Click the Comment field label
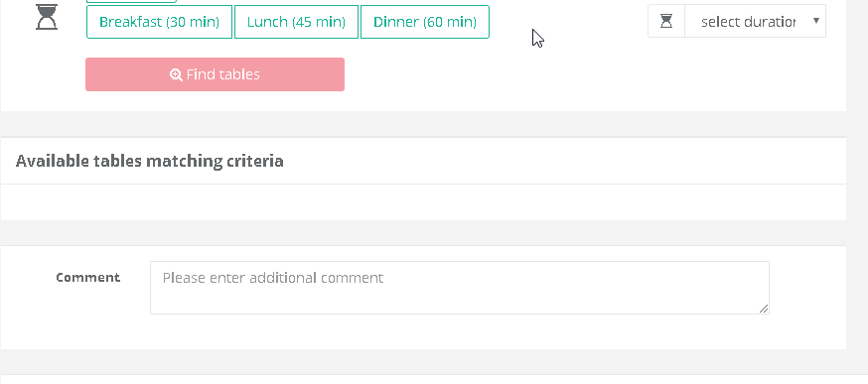 (x=88, y=277)
